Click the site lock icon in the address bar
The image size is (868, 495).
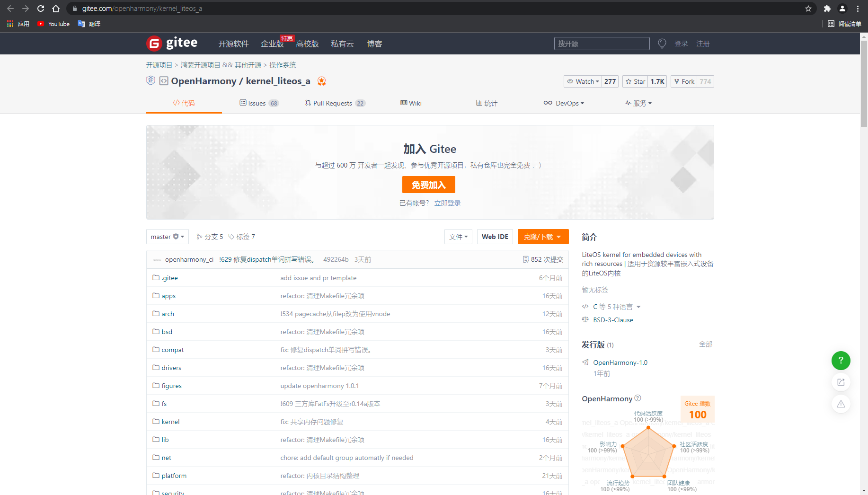(75, 9)
